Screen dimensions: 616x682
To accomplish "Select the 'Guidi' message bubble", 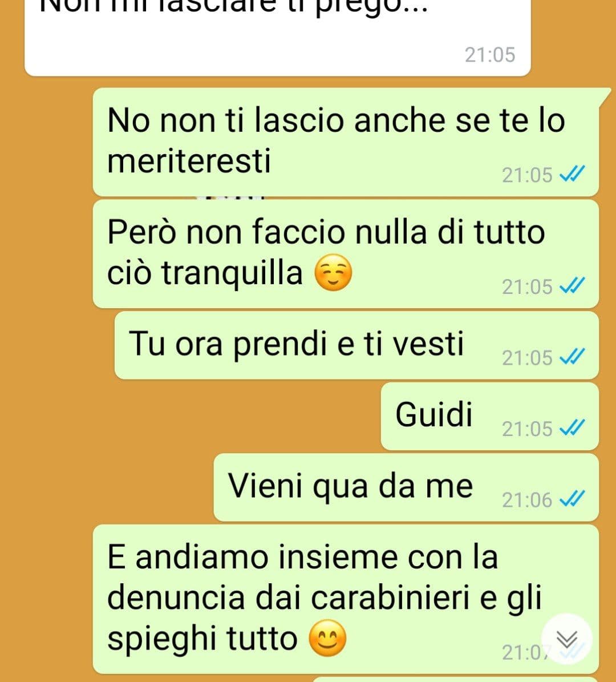I will click(x=490, y=416).
